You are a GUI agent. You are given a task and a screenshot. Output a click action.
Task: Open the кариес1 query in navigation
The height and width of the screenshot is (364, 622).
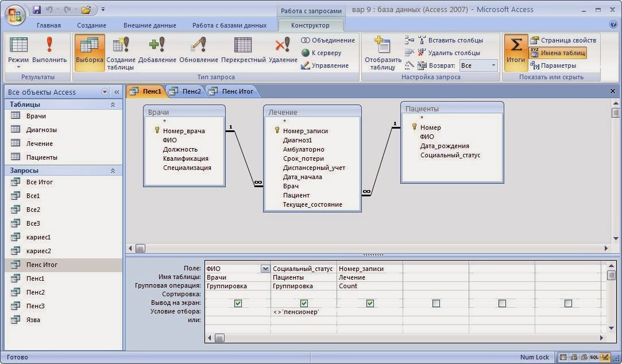click(38, 238)
